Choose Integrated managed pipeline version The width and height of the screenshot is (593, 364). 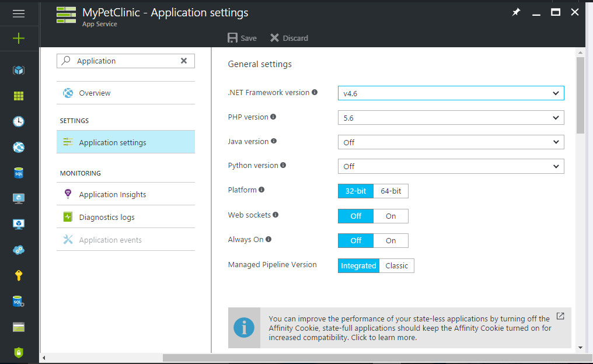(358, 266)
